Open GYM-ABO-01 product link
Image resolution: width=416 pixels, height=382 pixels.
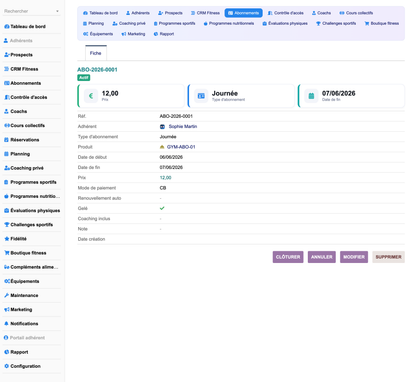pos(181,147)
